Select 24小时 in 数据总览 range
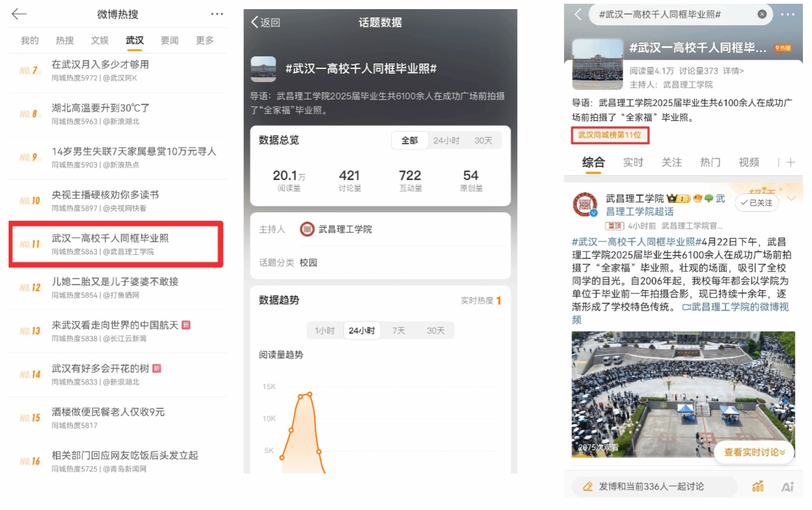812x510 pixels. (446, 140)
